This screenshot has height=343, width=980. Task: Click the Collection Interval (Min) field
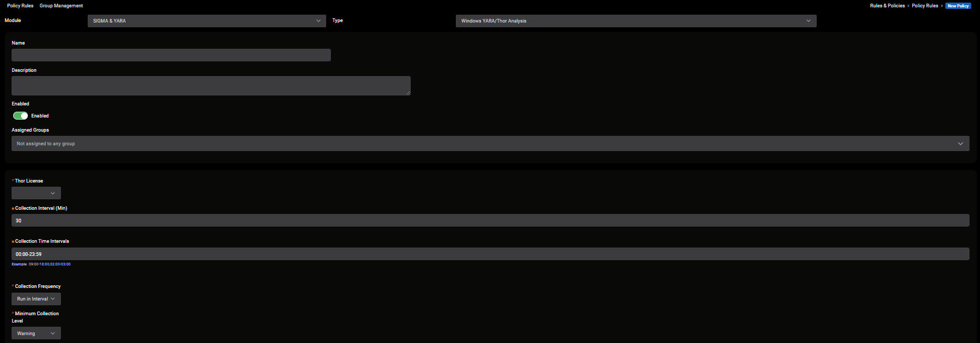coord(490,221)
